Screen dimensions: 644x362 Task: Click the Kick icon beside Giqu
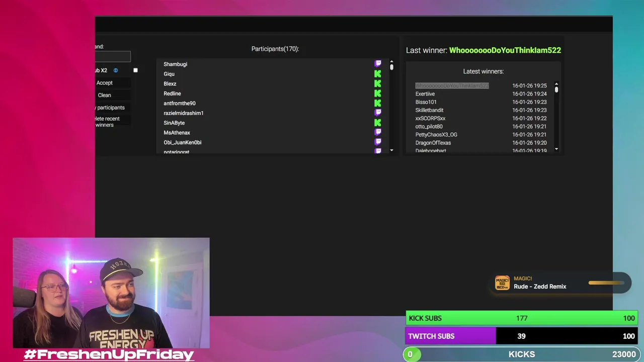click(377, 74)
